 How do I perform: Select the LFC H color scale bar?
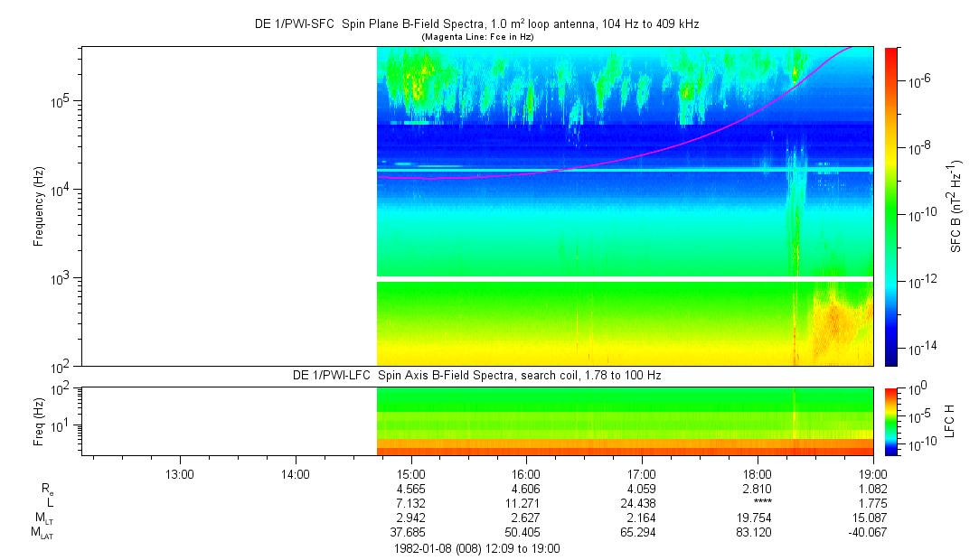tap(891, 422)
